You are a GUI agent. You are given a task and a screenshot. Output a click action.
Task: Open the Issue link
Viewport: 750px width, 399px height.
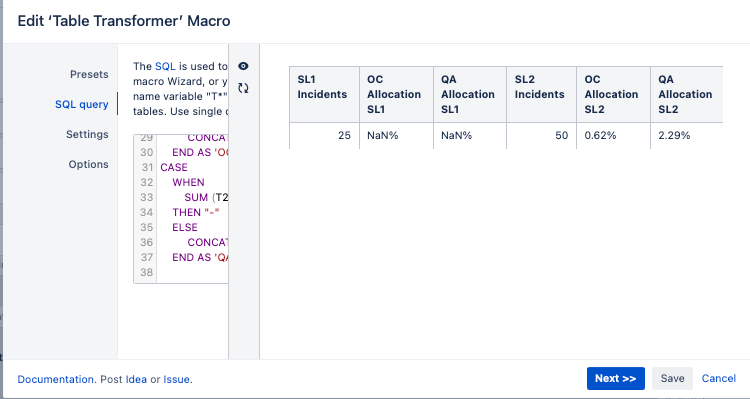pos(176,379)
